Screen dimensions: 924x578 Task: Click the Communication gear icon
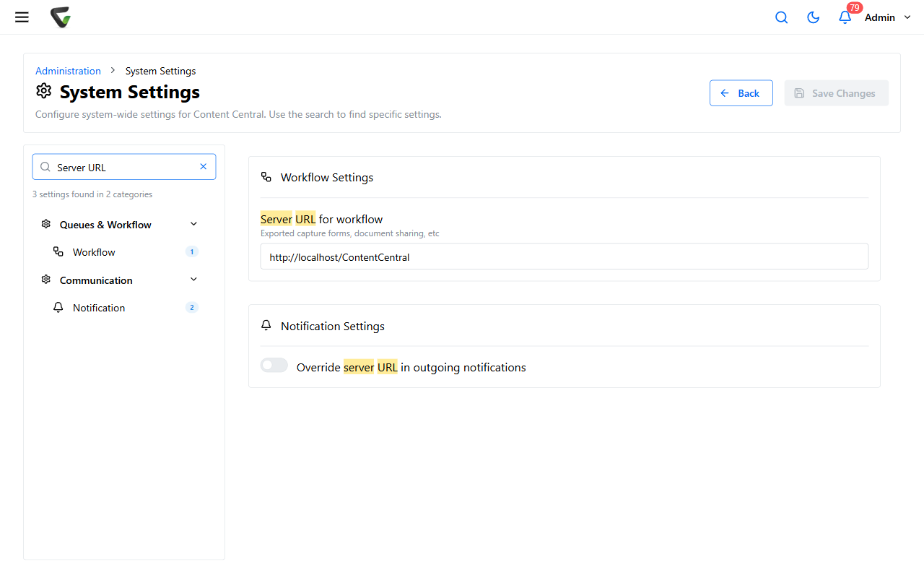point(46,280)
